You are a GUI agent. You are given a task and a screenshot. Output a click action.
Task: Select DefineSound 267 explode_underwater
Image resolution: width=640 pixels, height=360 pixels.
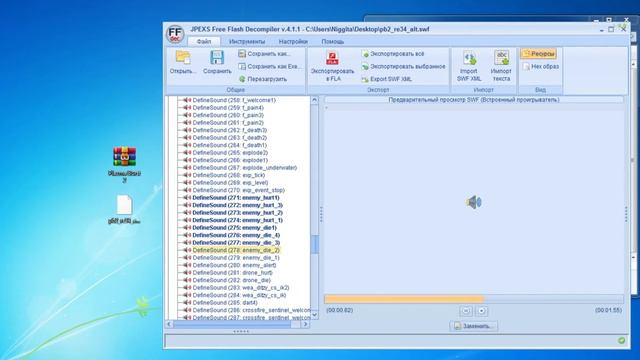[245, 168]
